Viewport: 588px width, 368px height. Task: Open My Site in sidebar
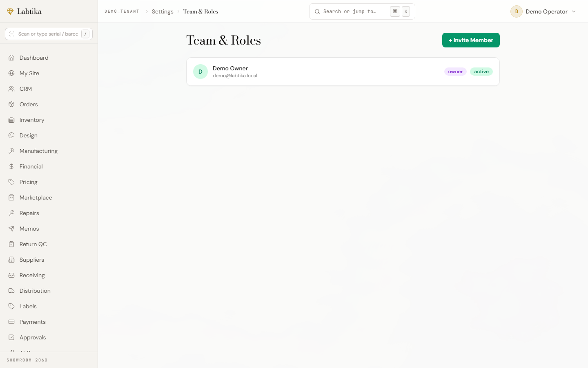tap(49, 73)
